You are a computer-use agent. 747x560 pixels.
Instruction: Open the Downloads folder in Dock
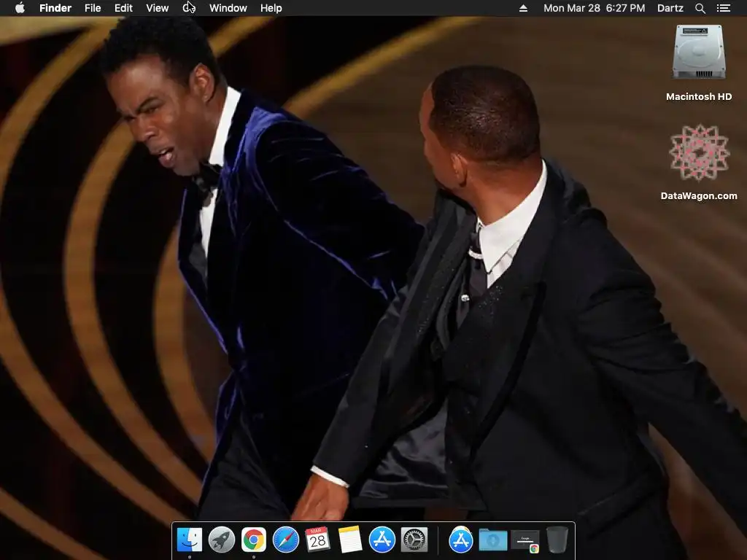point(493,540)
